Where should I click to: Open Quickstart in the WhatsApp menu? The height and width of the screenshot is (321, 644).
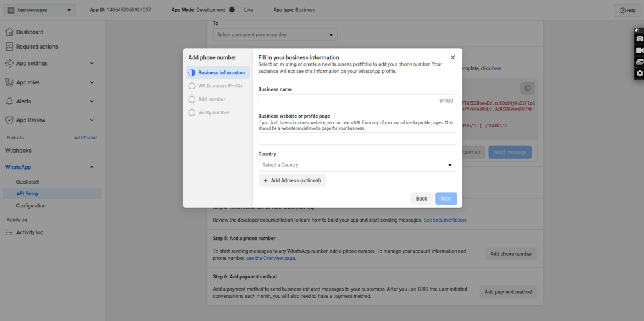coord(28,181)
